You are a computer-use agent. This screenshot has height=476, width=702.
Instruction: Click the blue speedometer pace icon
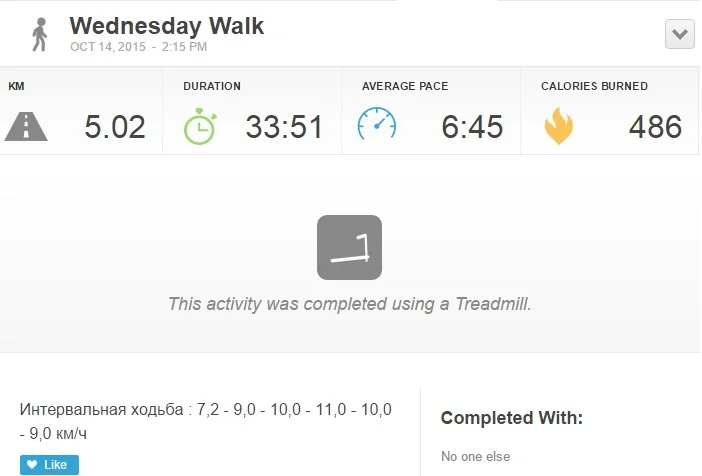coord(377,125)
